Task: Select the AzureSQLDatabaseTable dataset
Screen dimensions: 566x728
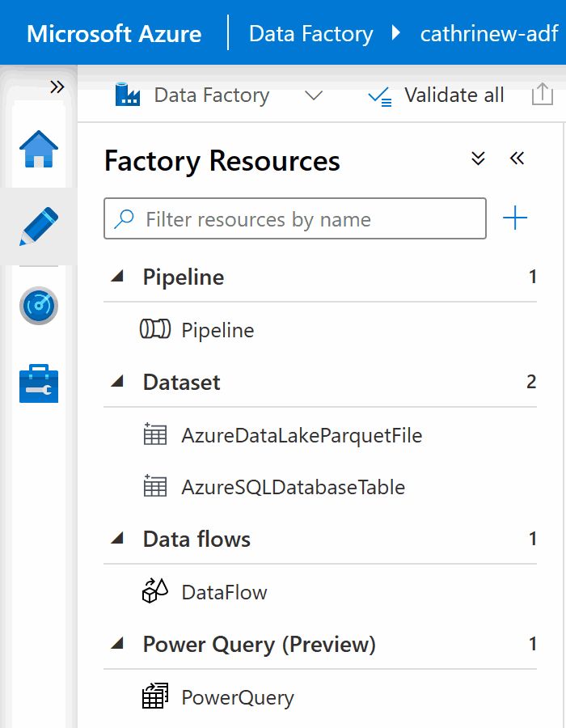Action: tap(293, 487)
